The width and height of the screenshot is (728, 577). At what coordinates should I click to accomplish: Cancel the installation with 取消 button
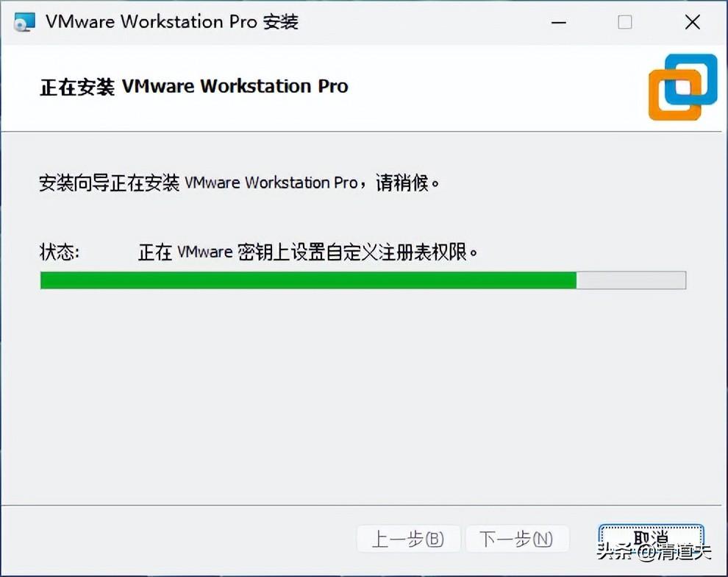pos(651,539)
